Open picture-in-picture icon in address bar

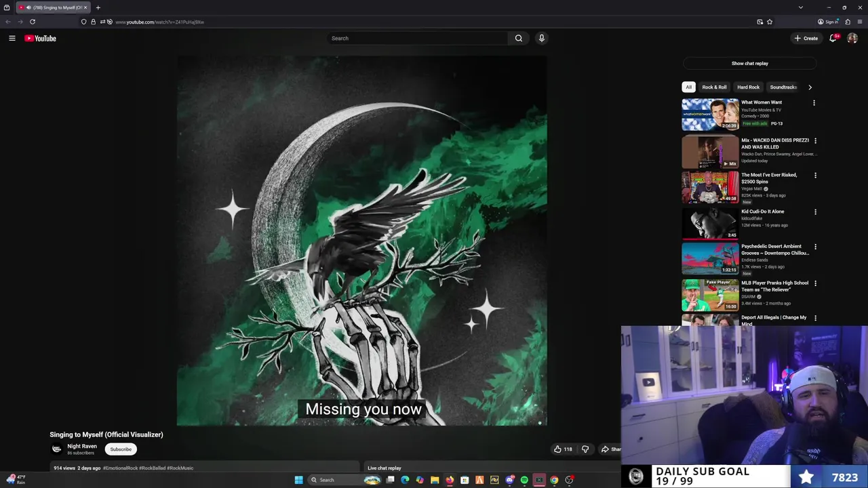coord(760,22)
